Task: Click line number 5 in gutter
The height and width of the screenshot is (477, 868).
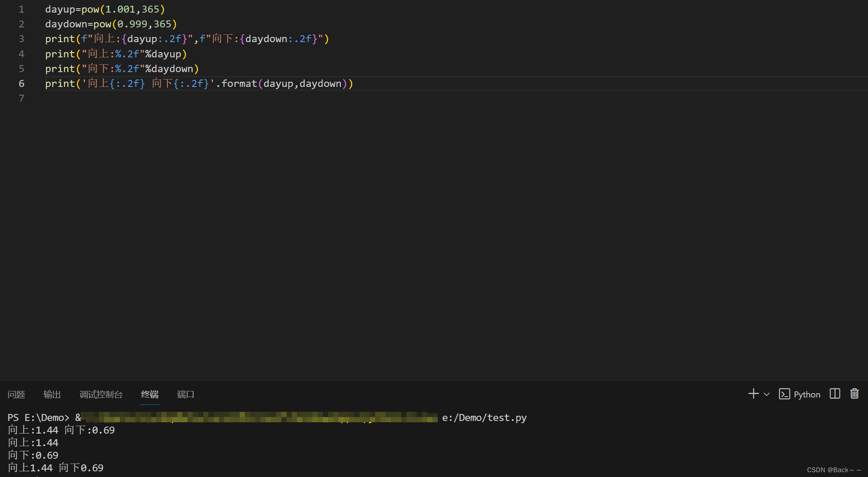Action: [x=22, y=69]
